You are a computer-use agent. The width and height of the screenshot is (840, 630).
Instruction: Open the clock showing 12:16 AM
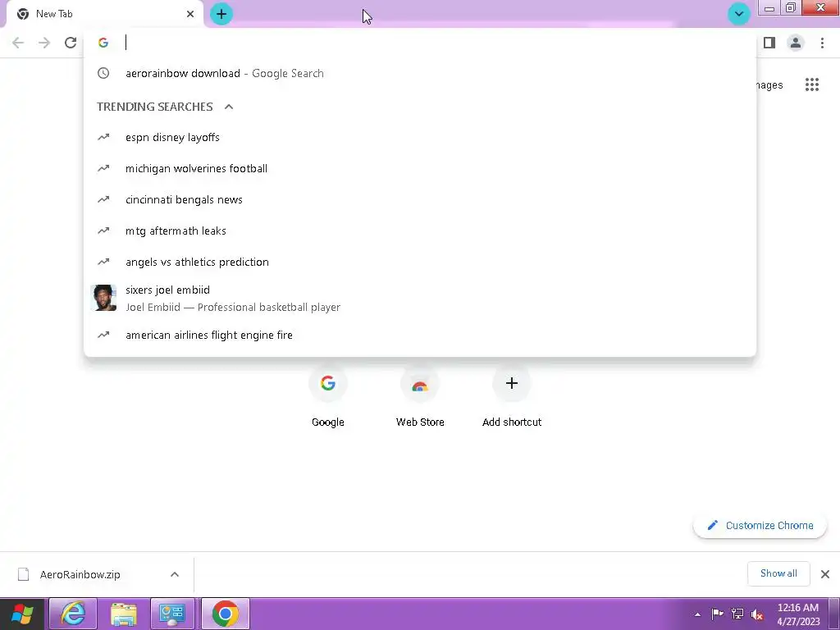[798, 614]
